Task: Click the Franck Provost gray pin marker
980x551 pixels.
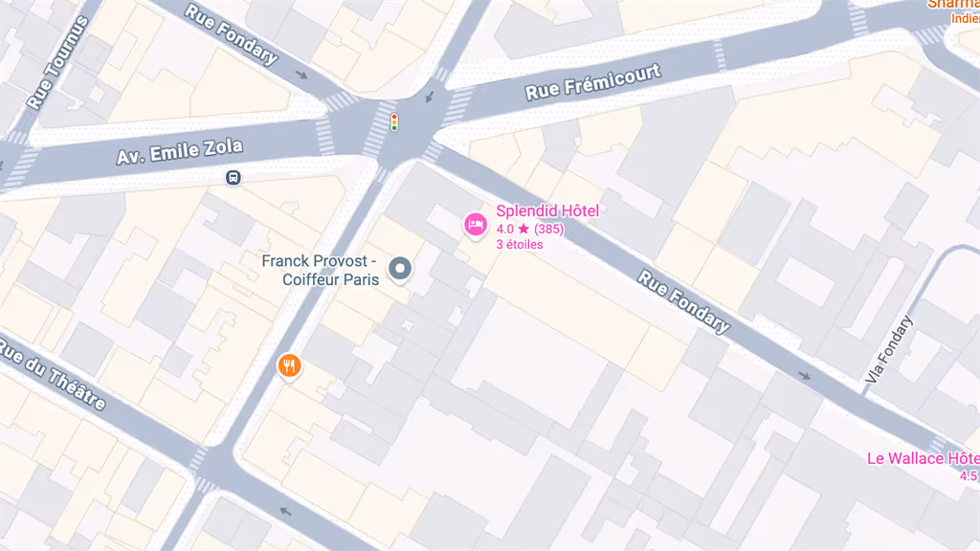Action: [x=400, y=269]
